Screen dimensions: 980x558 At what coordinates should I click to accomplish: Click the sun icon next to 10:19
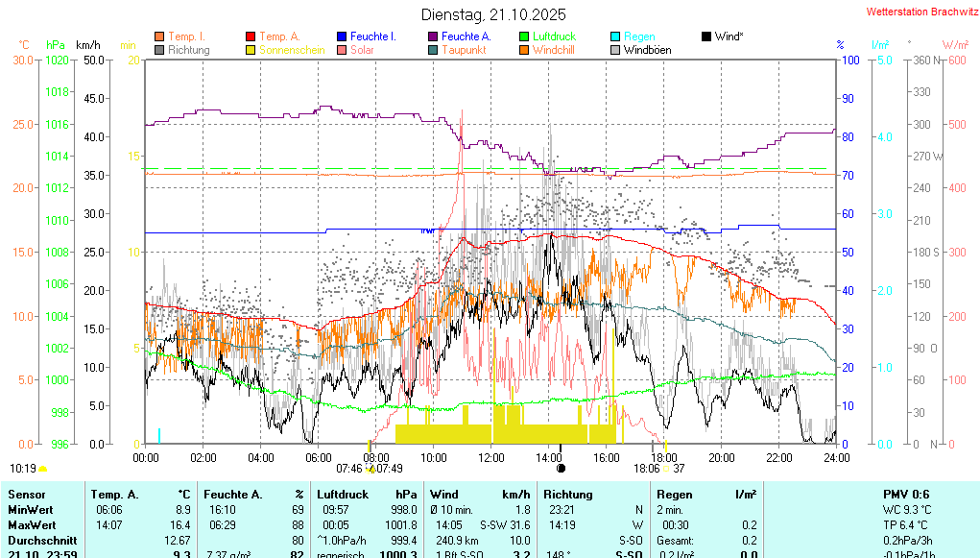(43, 469)
